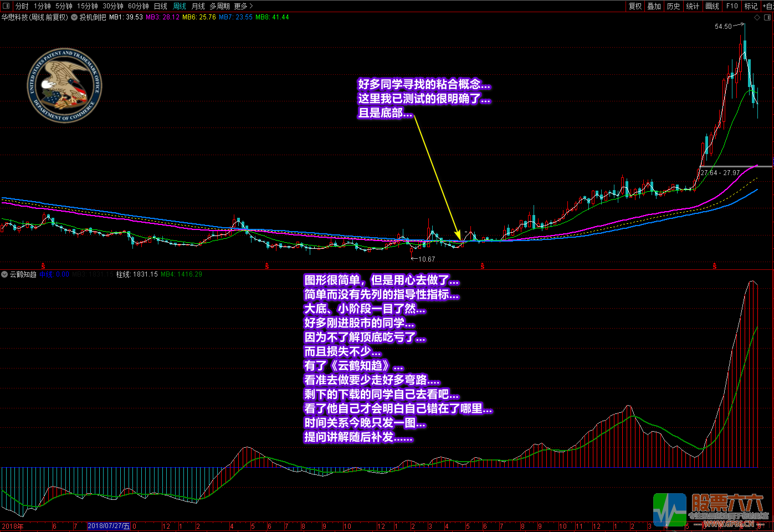This screenshot has height=532, width=774.
Task: Click the MB3: 28.12 magenta value
Action: 162,17
